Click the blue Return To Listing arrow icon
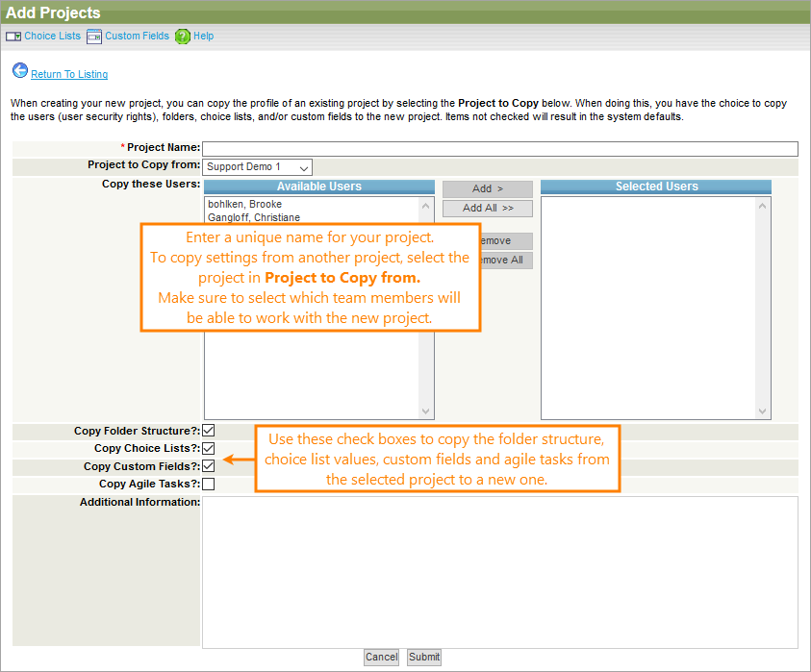Screen dimensions: 811x672 pos(19,70)
